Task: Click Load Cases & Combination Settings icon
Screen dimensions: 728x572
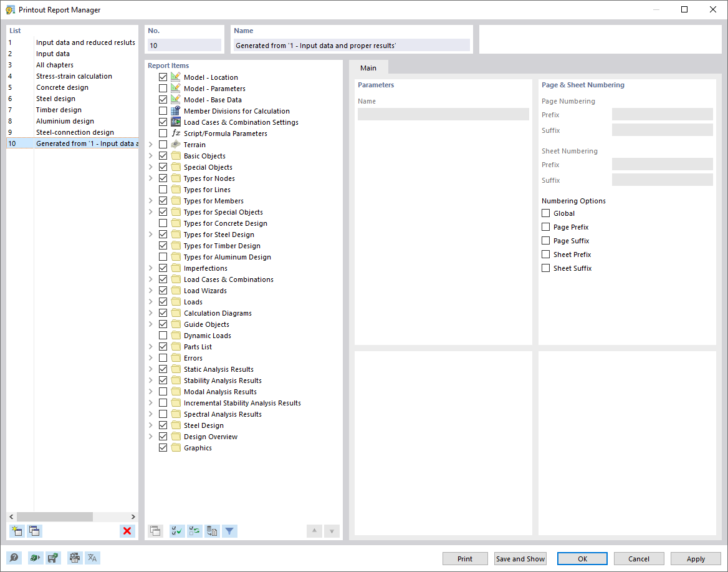Action: [176, 122]
